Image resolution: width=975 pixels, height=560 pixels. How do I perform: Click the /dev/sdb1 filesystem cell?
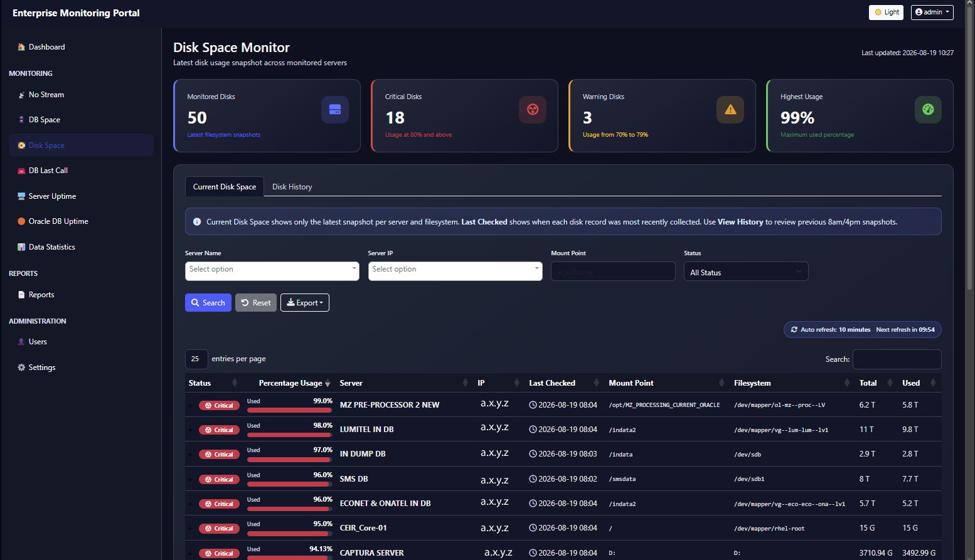point(749,479)
